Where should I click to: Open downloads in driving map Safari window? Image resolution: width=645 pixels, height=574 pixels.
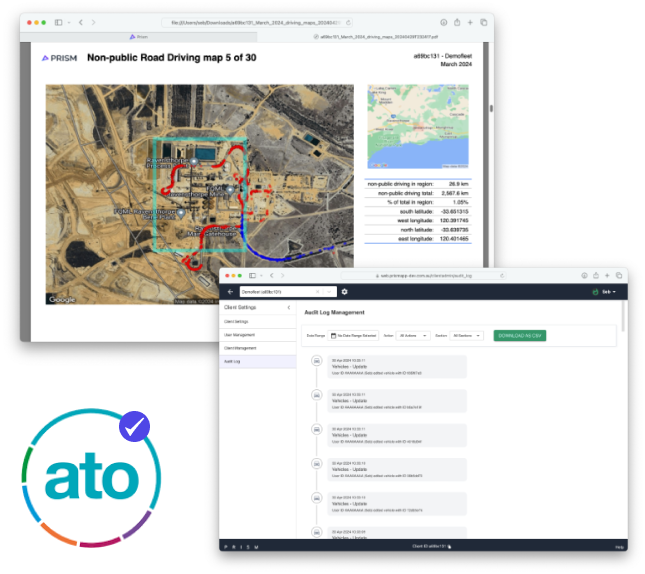443,23
